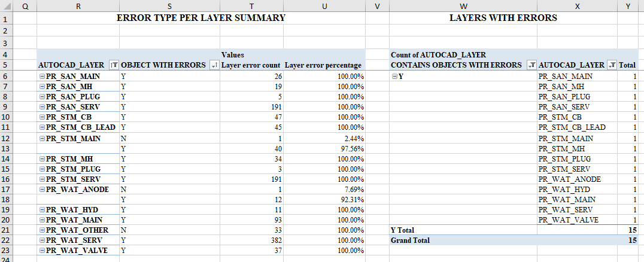Click the Layer error count header cell

[251, 65]
